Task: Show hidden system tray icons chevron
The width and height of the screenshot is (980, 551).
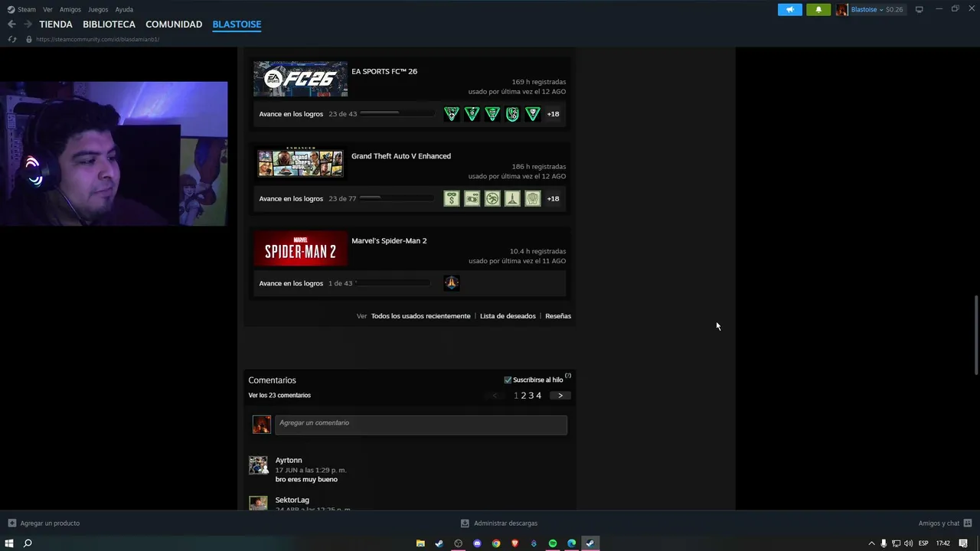Action: click(871, 543)
